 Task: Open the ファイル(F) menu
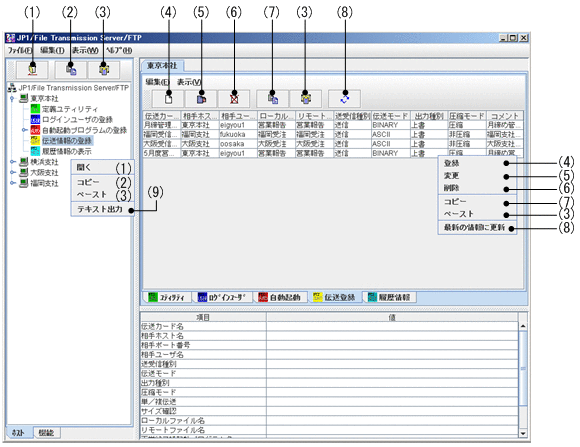click(20, 50)
